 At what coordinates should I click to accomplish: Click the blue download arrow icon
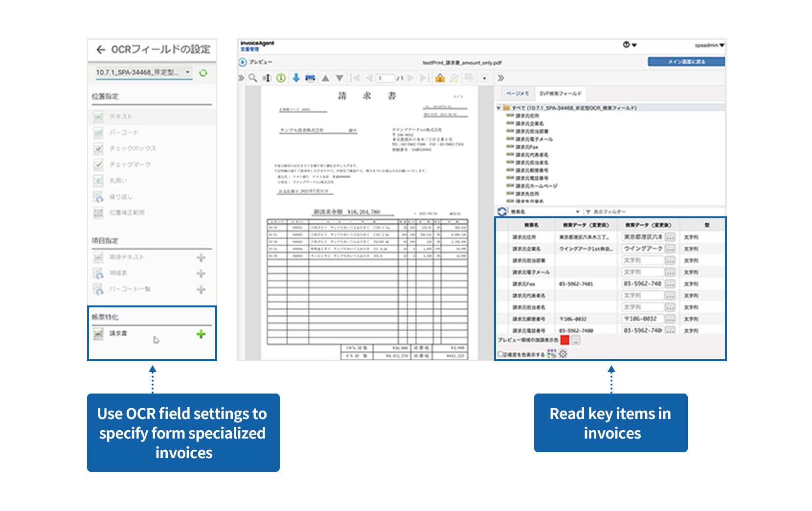coord(296,78)
